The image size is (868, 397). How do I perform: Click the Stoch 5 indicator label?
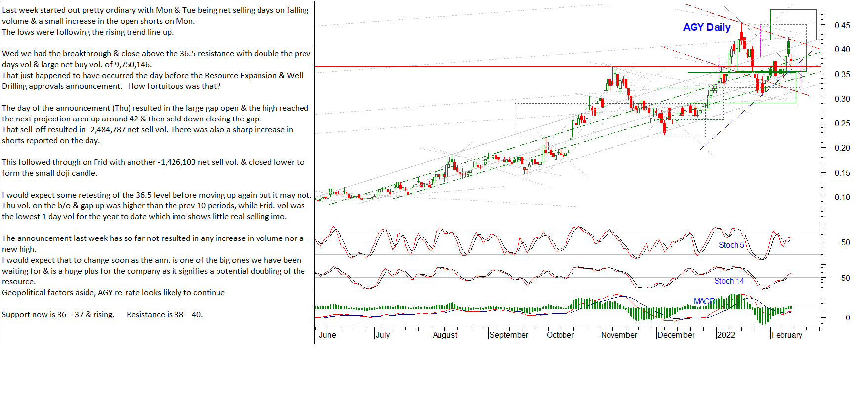[731, 245]
